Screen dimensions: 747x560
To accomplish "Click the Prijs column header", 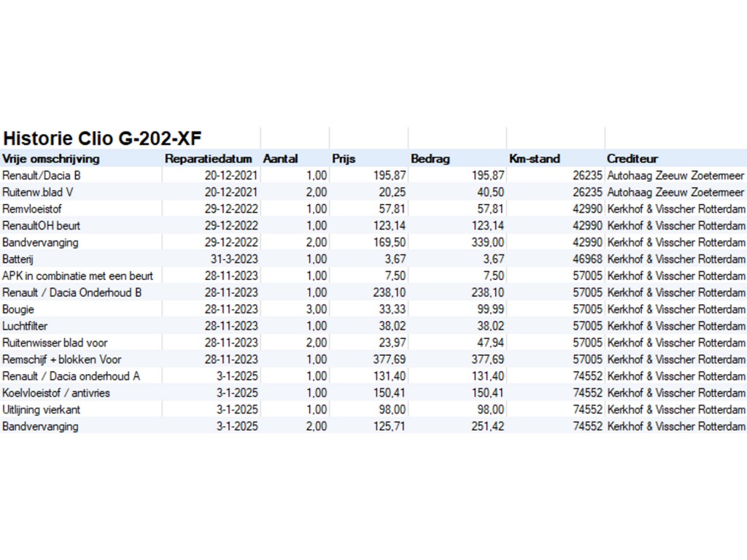I will click(344, 159).
